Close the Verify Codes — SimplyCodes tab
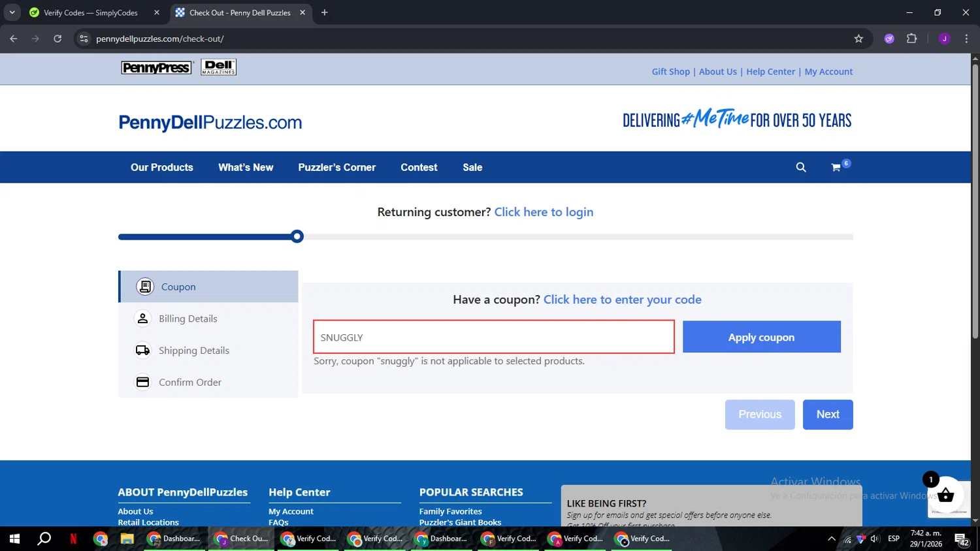This screenshot has height=551, width=980. (x=157, y=12)
